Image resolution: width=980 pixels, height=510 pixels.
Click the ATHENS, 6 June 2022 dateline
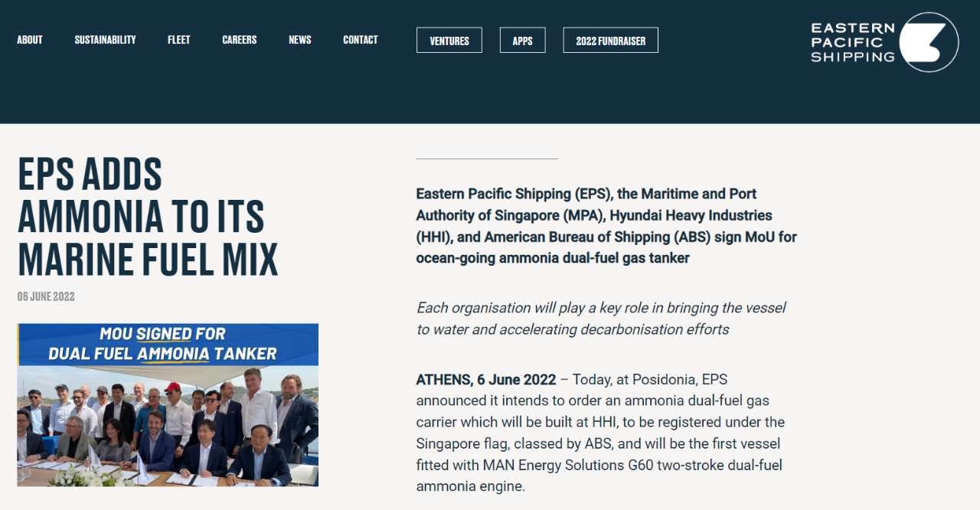click(486, 380)
